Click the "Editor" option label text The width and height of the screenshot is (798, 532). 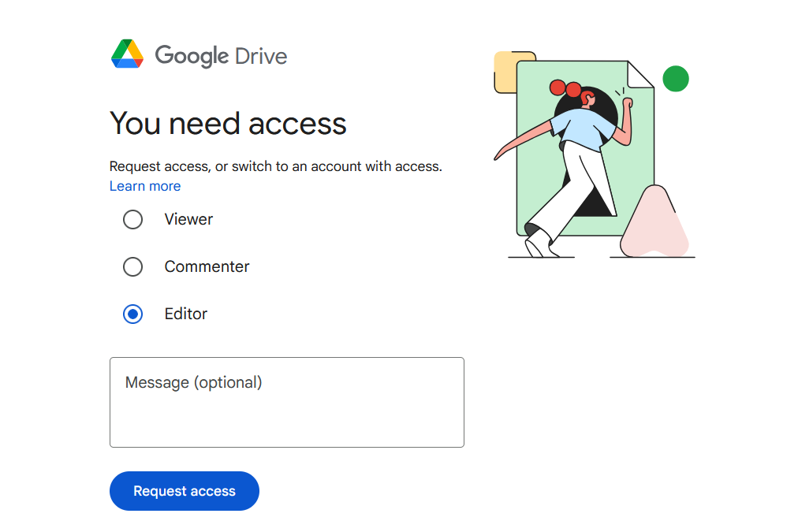coord(185,314)
